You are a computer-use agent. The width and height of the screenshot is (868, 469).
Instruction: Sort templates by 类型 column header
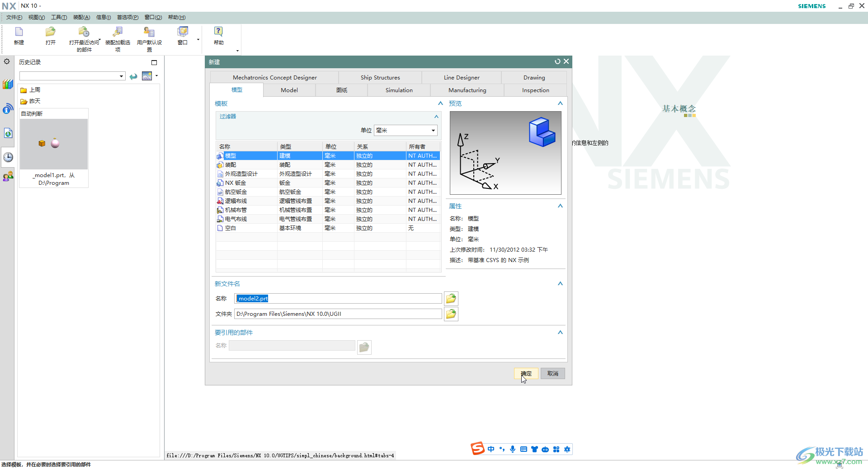click(x=300, y=147)
